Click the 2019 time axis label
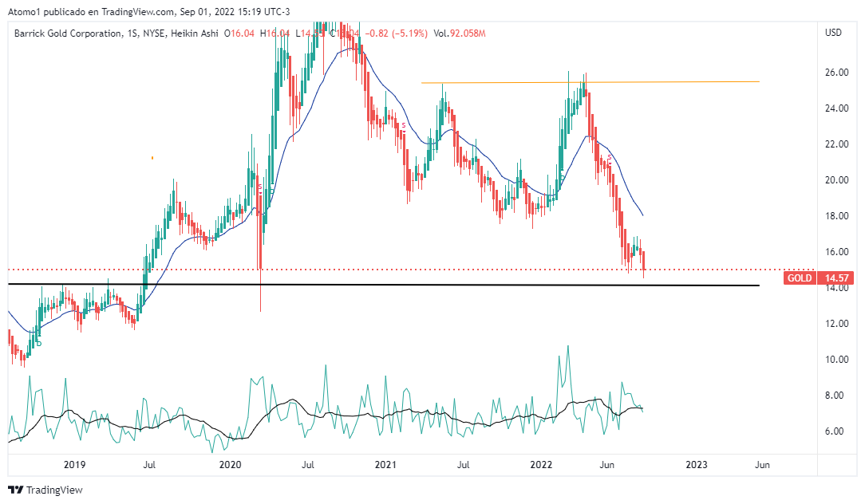The height and width of the screenshot is (504, 865). click(x=74, y=464)
